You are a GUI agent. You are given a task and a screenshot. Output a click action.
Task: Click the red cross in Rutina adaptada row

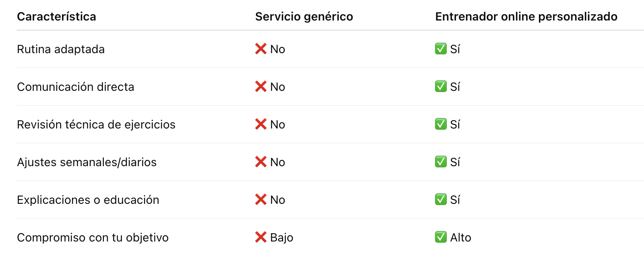pyautogui.click(x=260, y=49)
